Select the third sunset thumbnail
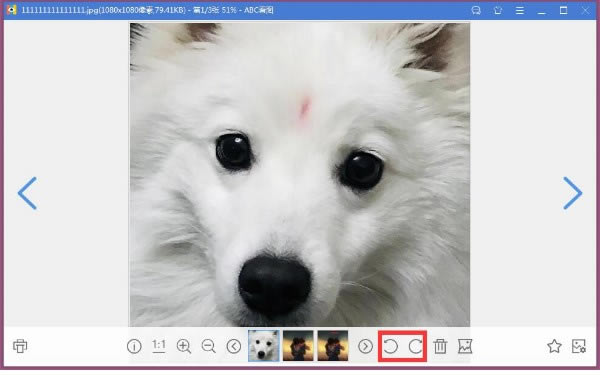The image size is (600, 375). 333,346
